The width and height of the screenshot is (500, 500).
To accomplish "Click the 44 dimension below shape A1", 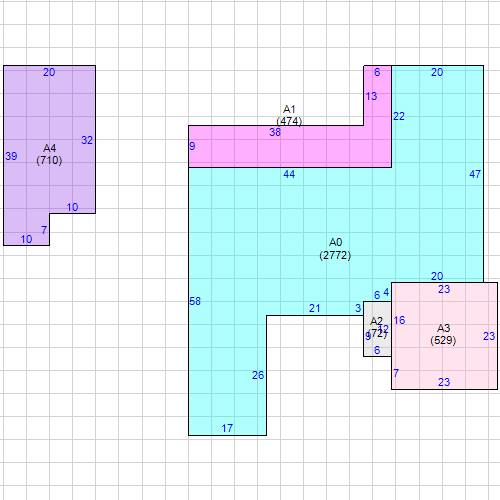I will click(289, 174).
